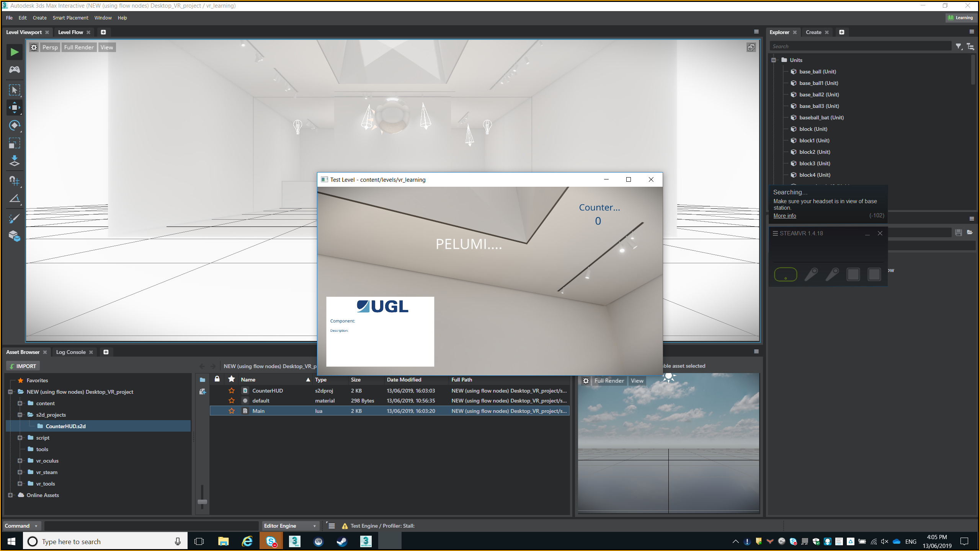Open the Create menu in the menu bar
The height and width of the screenshot is (551, 980).
(39, 18)
